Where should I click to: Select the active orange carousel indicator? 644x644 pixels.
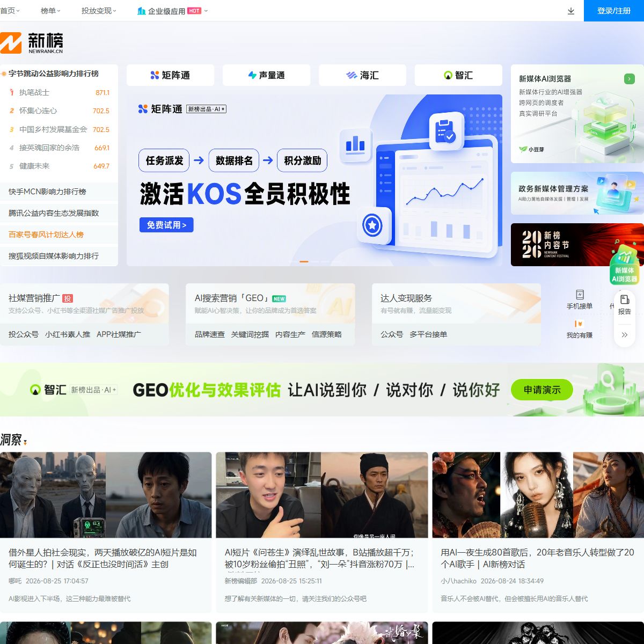pos(304,261)
